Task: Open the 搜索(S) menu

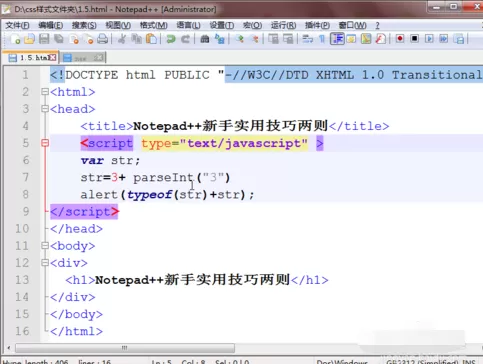Action: pos(84,25)
